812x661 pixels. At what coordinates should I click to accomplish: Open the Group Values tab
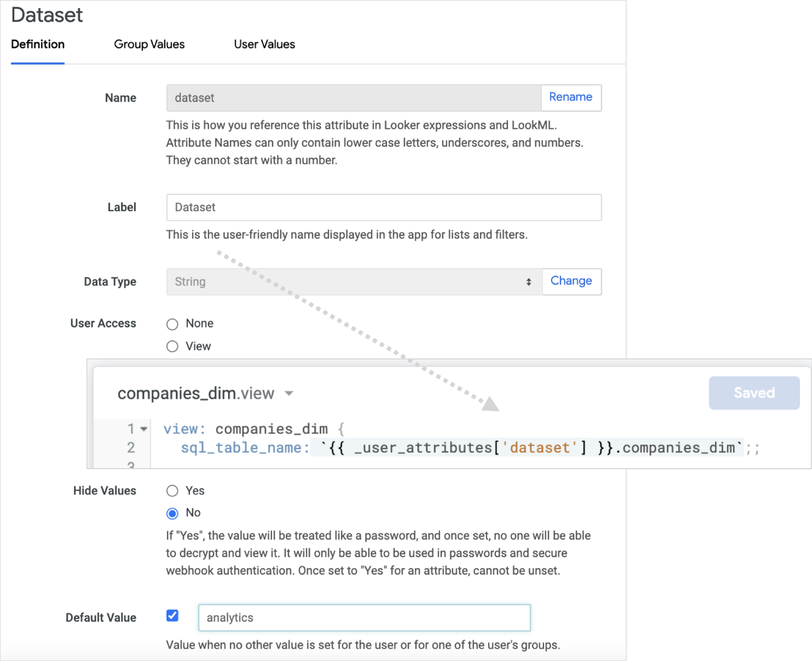point(149,45)
